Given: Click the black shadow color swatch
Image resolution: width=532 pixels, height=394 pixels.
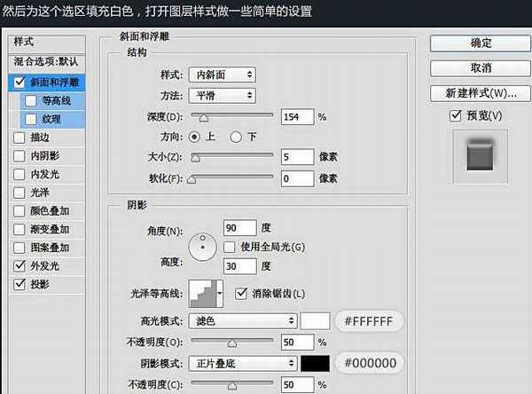Looking at the screenshot, I should 316,363.
